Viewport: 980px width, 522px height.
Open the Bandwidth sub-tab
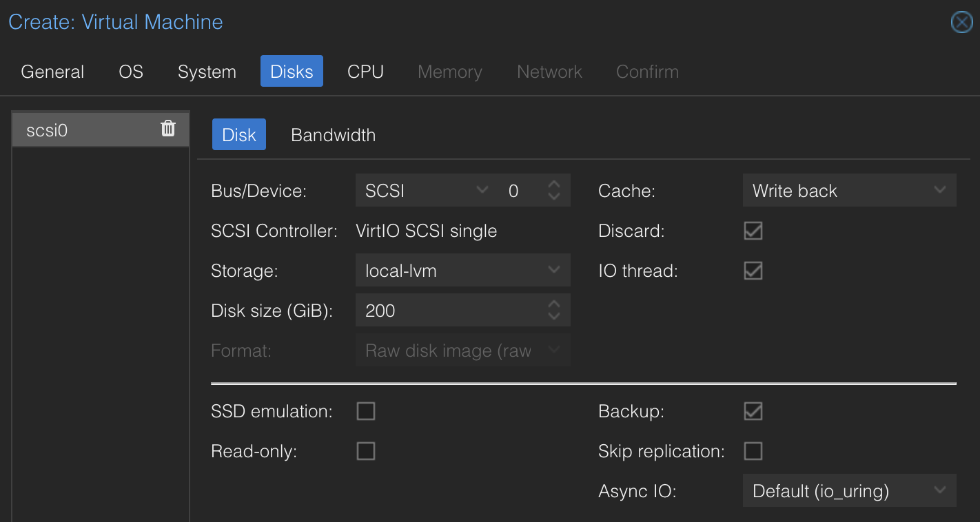[333, 135]
